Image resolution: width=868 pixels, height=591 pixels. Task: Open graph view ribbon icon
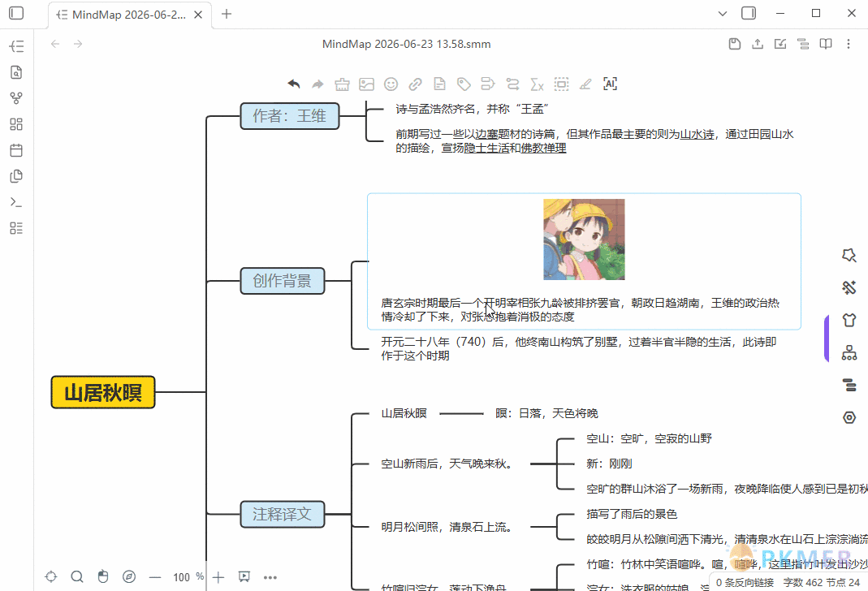tap(16, 98)
